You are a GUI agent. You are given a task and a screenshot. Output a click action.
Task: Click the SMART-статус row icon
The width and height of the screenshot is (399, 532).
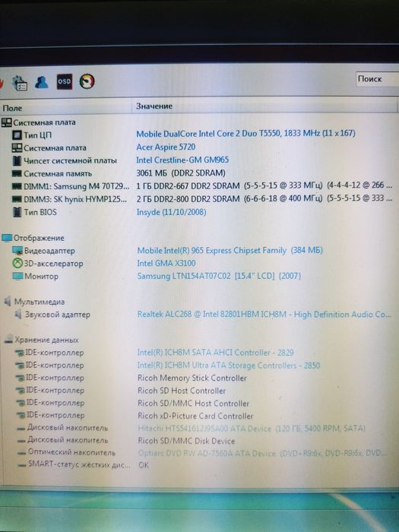click(x=23, y=464)
